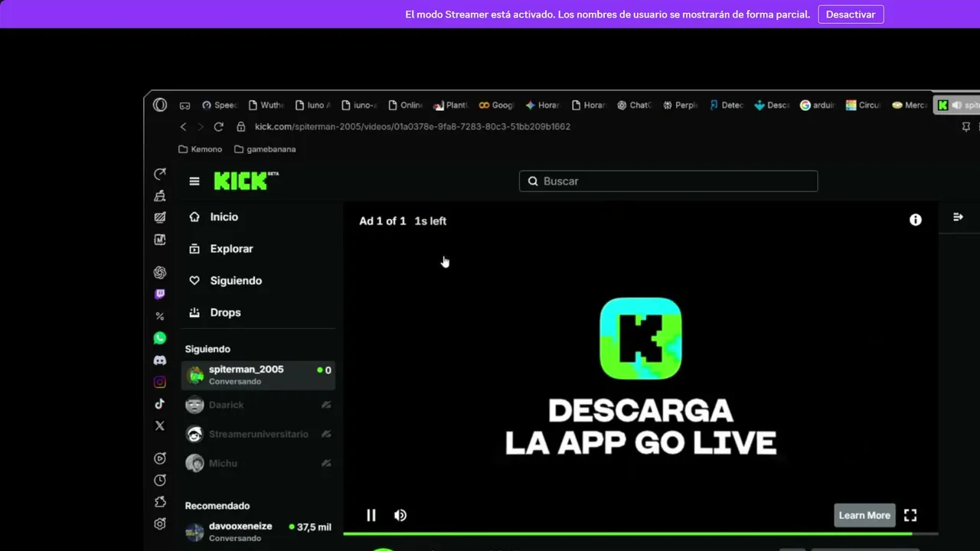Click Desactivar to disable Streamer mode

pyautogui.click(x=851, y=15)
